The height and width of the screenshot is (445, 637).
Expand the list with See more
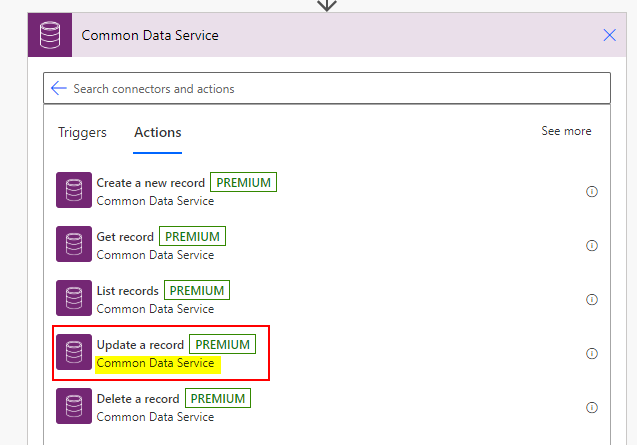coord(566,131)
